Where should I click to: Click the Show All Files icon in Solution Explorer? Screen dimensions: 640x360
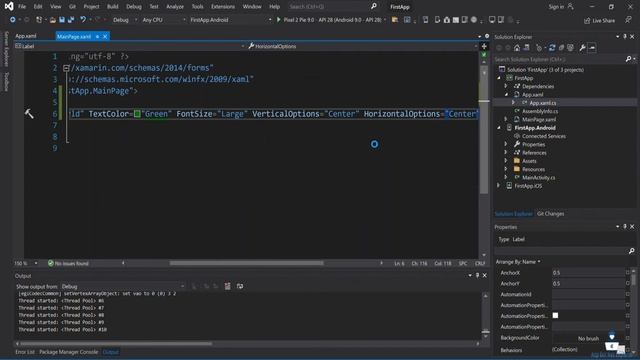[570, 48]
